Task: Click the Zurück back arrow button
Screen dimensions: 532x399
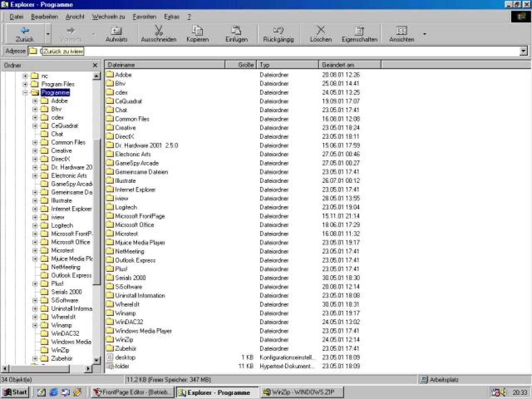Action: click(x=25, y=34)
